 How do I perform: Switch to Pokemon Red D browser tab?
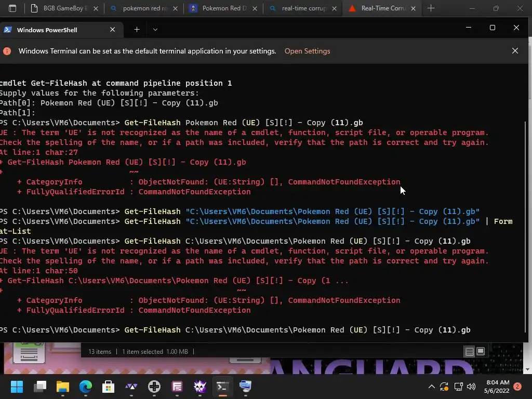(223, 8)
